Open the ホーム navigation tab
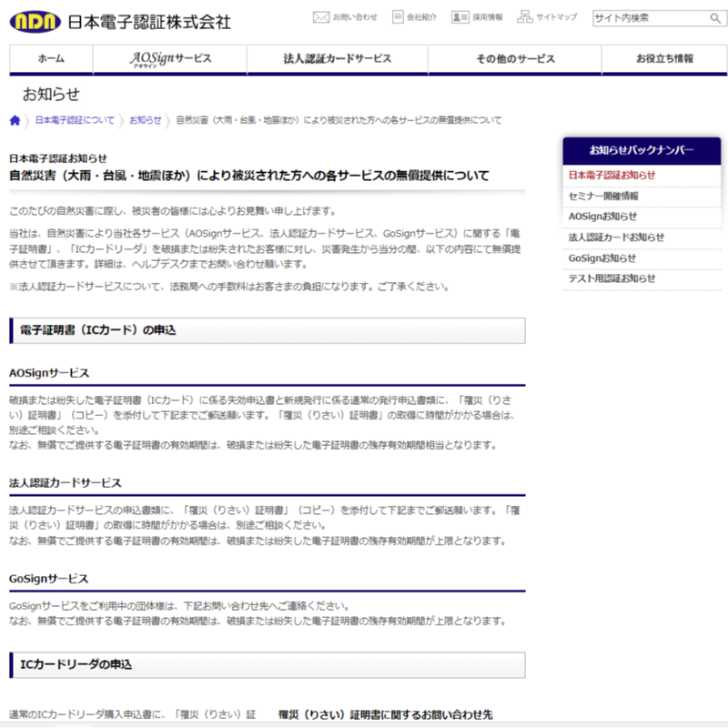 51,59
